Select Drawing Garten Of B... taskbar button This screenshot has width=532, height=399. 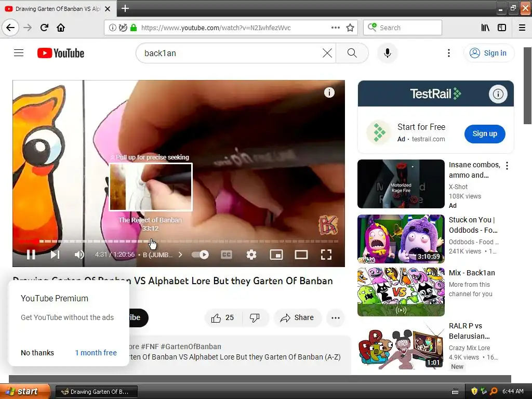96,392
